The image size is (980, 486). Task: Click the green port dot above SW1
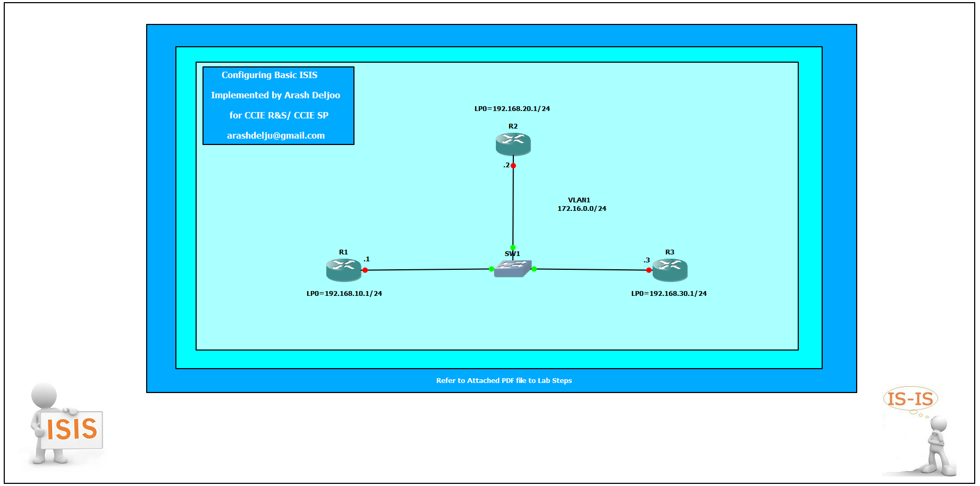(513, 248)
